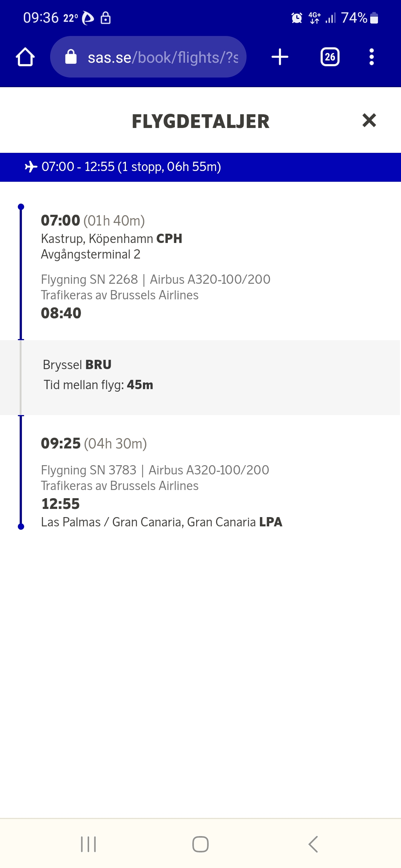The width and height of the screenshot is (401, 868).
Task: Tap the alarm icon in status bar
Action: click(x=297, y=18)
